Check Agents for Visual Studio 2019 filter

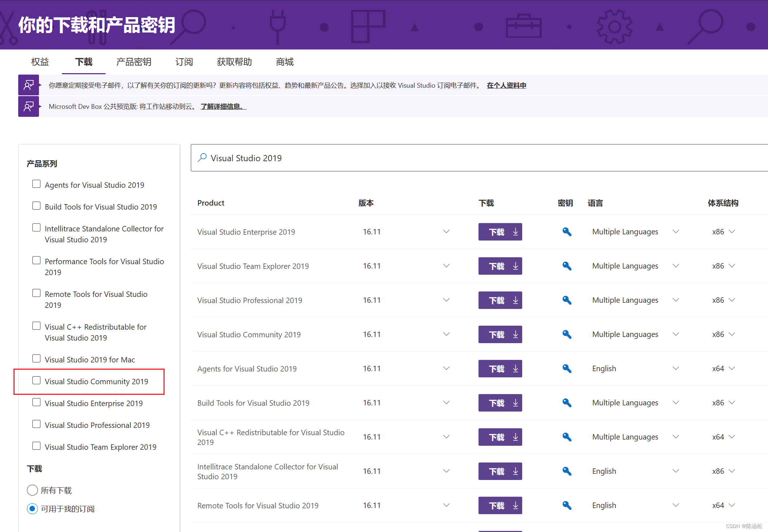36,184
